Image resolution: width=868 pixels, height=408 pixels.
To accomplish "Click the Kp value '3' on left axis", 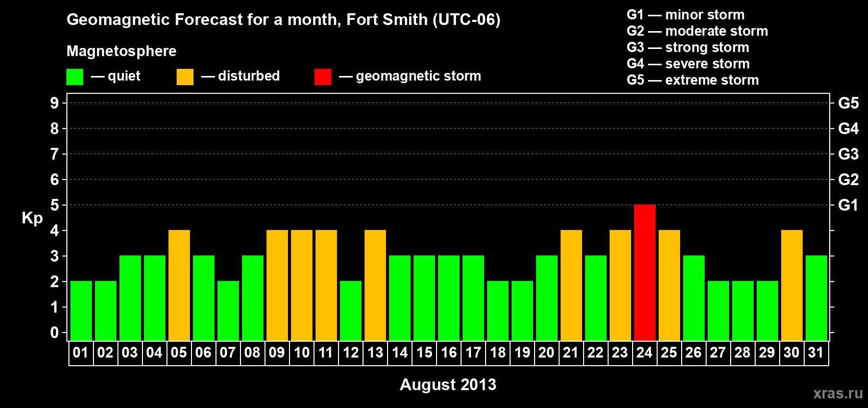I will (55, 256).
